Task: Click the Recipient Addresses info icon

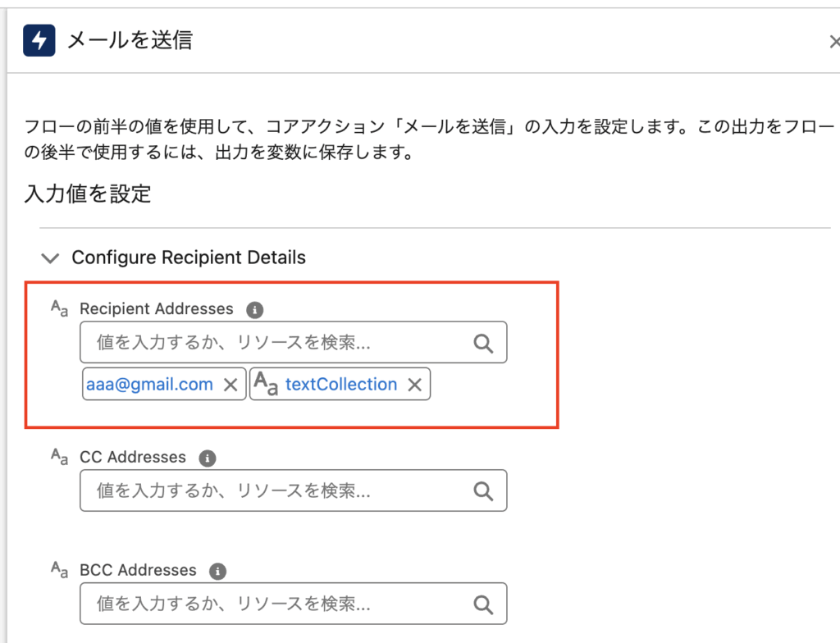Action: click(255, 310)
